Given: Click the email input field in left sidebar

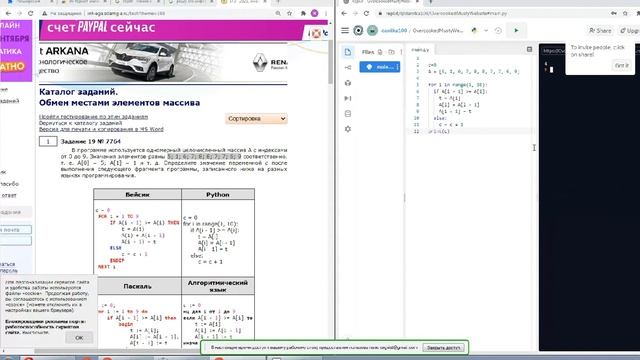Looking at the screenshot, I should click(x=16, y=230).
